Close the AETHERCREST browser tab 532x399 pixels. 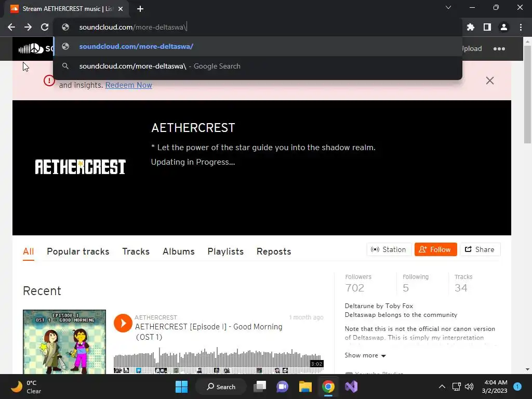point(121,9)
